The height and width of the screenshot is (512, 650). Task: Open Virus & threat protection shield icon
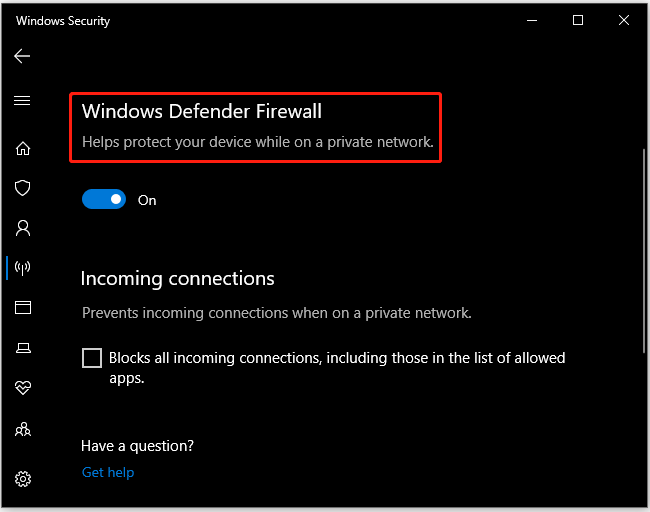[x=22, y=188]
